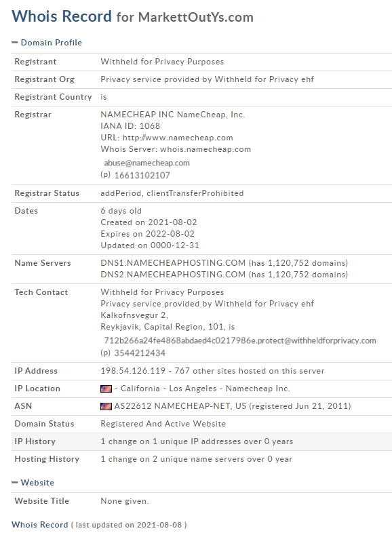Open the http://www.namecheap.com URL
Viewport: 392px width, 535px height.
(178, 138)
